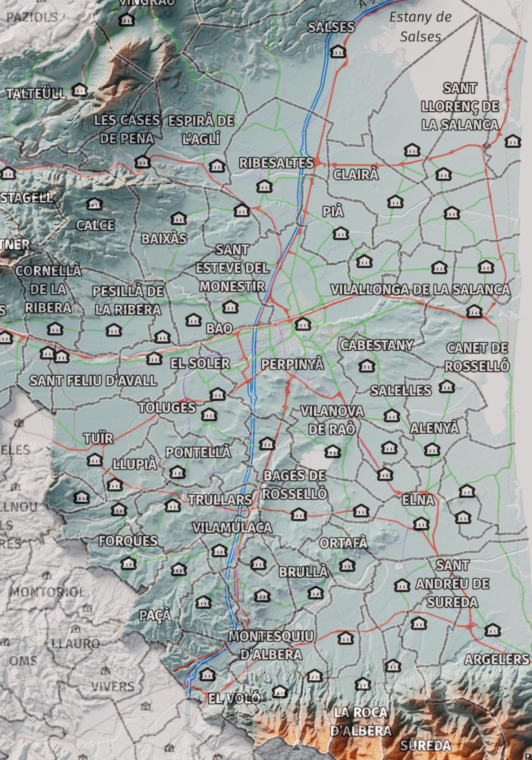Screen dimensions: 532x760
Task: Click the Estany de Salses lake label
Action: pos(420,27)
